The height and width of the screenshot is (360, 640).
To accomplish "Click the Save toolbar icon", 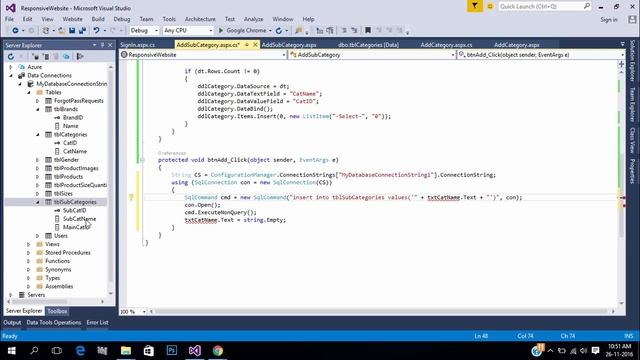I will 72,30.
